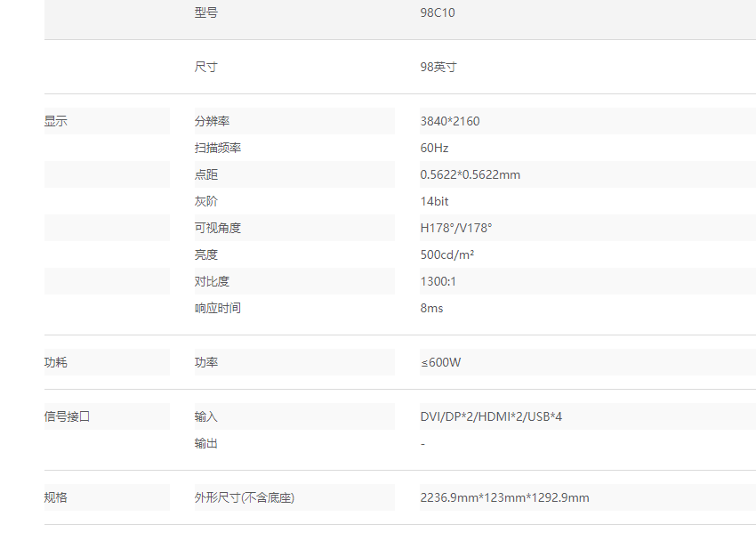756x549 pixels.
Task: Click the 扫描频率 label
Action: point(218,148)
